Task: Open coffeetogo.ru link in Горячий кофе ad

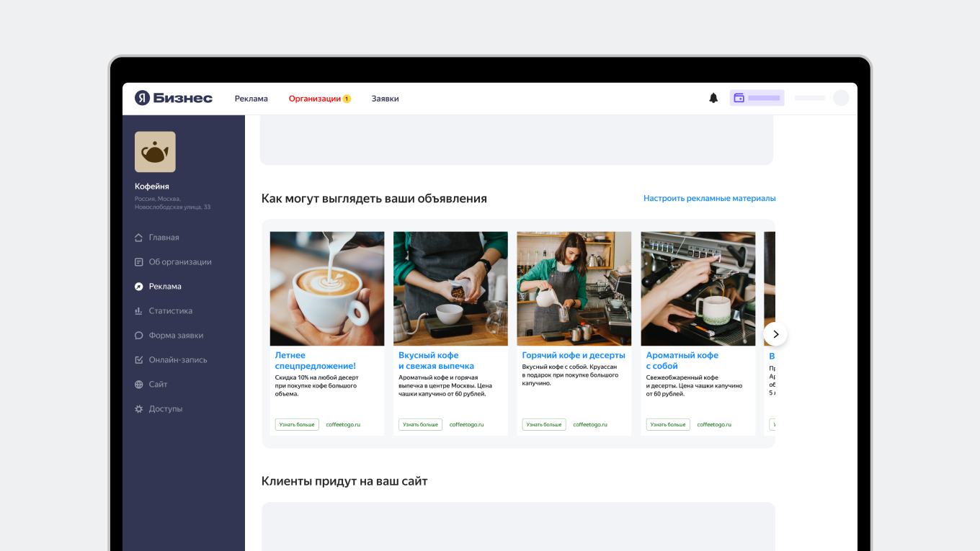Action: point(590,425)
